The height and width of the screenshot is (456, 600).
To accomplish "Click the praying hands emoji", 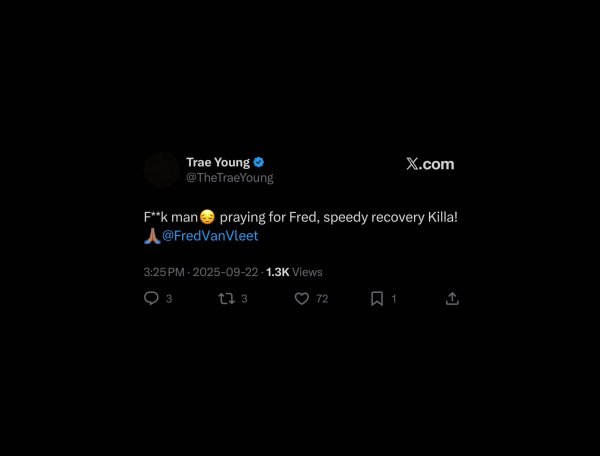I will pos(152,236).
